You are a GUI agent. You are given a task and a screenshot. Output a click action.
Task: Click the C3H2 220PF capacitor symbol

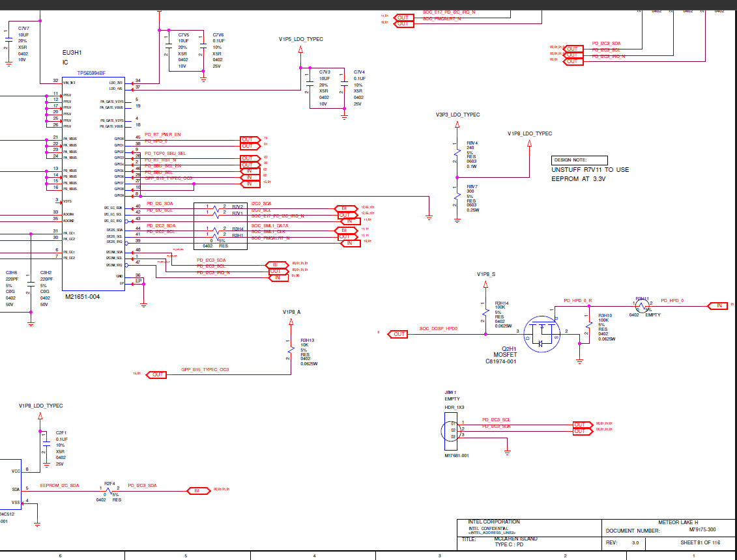tap(31, 284)
